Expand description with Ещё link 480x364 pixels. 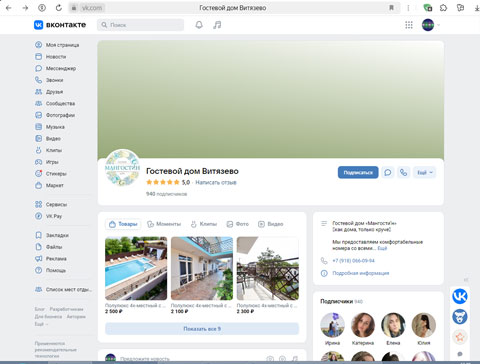click(x=382, y=248)
